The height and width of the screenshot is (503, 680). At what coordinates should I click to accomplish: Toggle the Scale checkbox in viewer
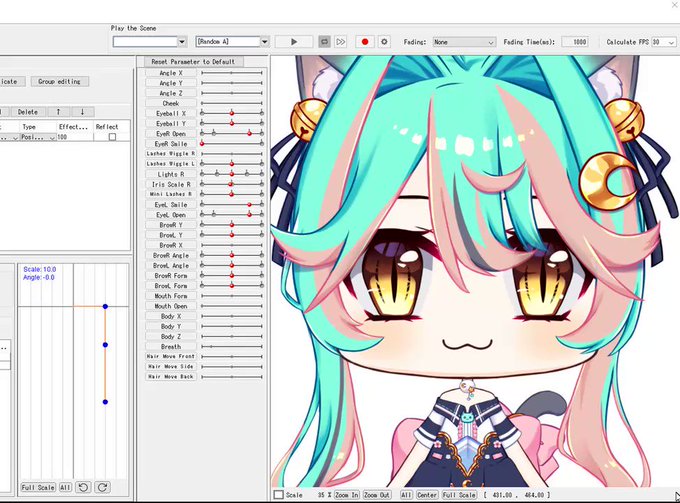(x=278, y=495)
